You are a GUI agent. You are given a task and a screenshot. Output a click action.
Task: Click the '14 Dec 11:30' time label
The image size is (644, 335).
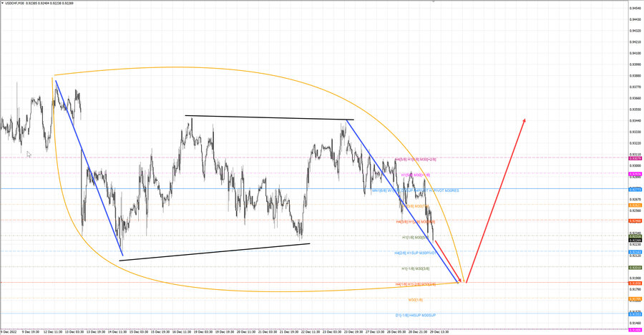click(x=117, y=331)
